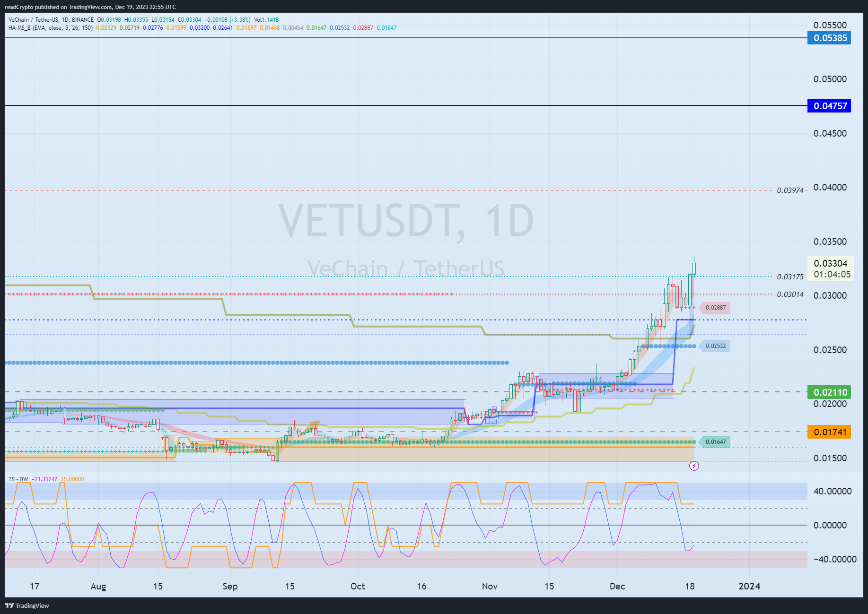Click the 0.04000 price axis tick

[x=830, y=187]
